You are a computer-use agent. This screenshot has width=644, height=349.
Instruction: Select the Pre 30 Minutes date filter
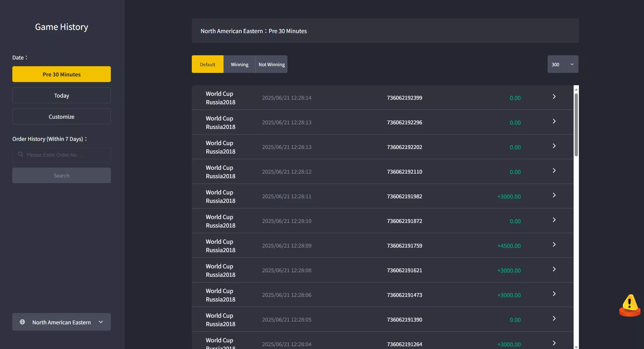[62, 74]
